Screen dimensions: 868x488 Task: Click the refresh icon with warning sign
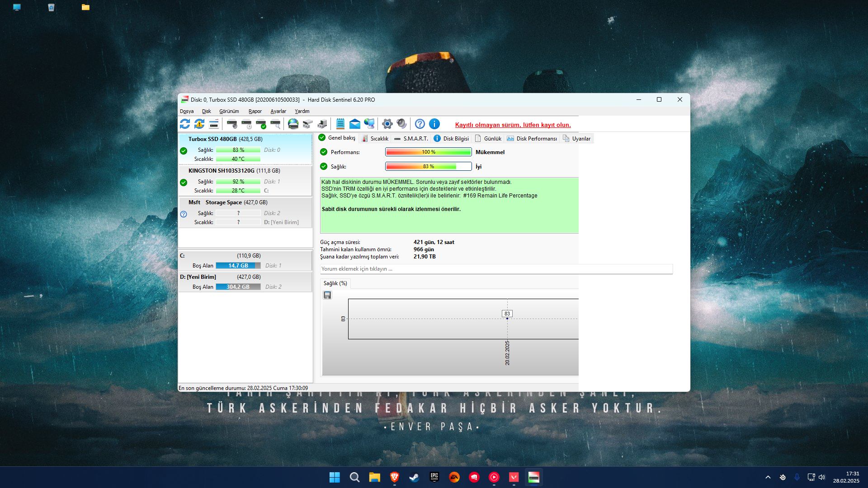coord(199,124)
